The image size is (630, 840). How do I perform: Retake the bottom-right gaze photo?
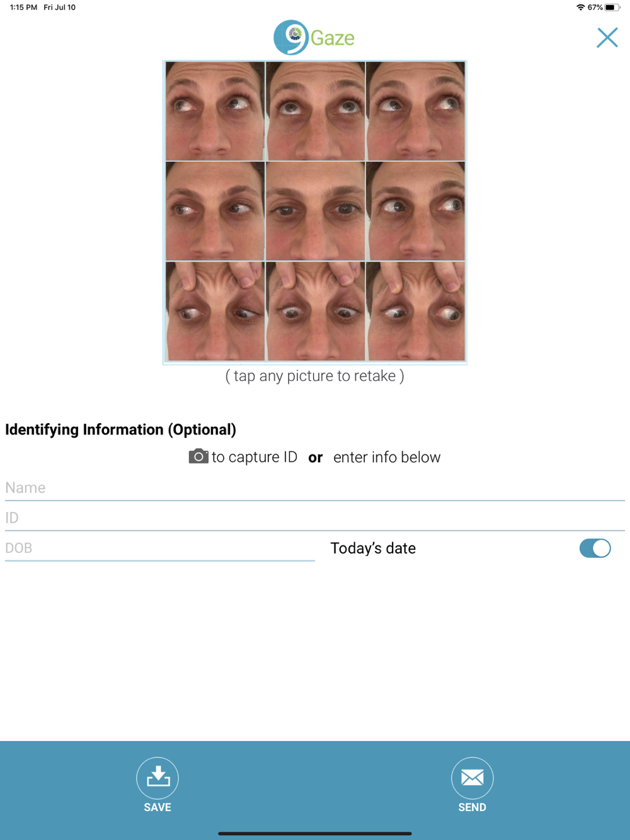pos(415,311)
